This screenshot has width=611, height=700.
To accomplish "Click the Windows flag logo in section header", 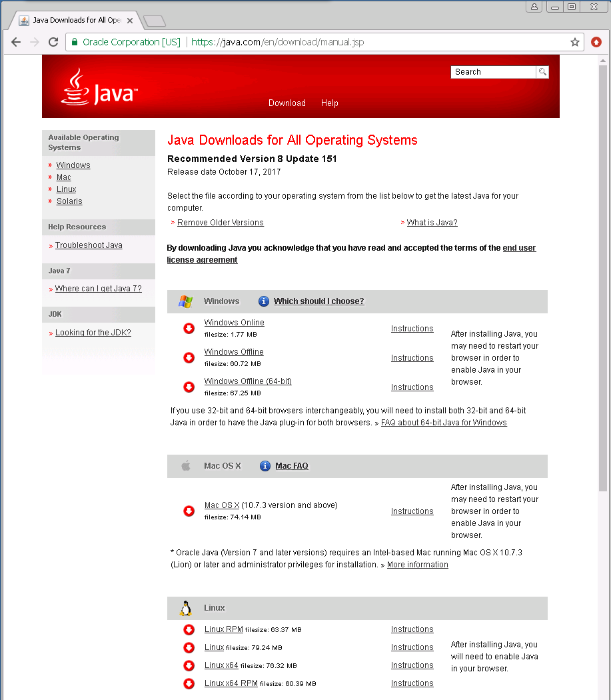I will (186, 301).
